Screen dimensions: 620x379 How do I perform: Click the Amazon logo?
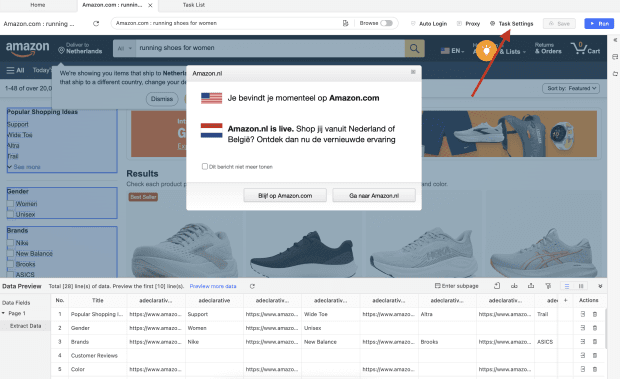pos(28,49)
